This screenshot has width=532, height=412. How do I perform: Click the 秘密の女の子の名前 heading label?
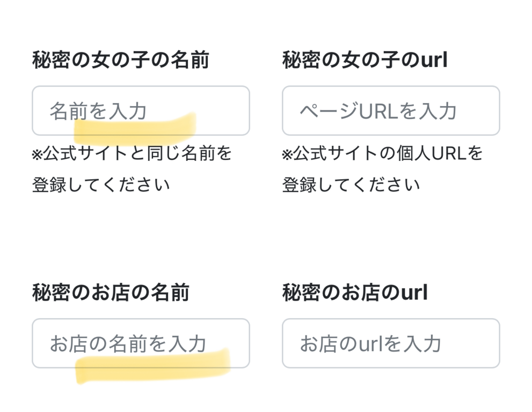point(120,60)
